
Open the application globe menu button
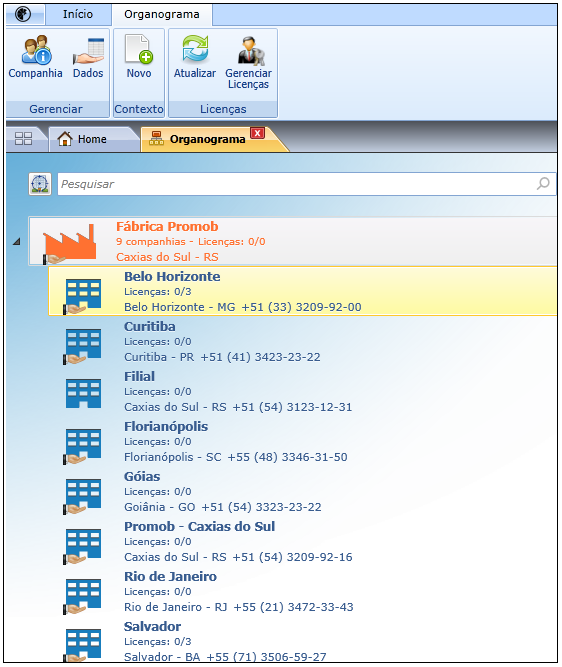click(23, 14)
